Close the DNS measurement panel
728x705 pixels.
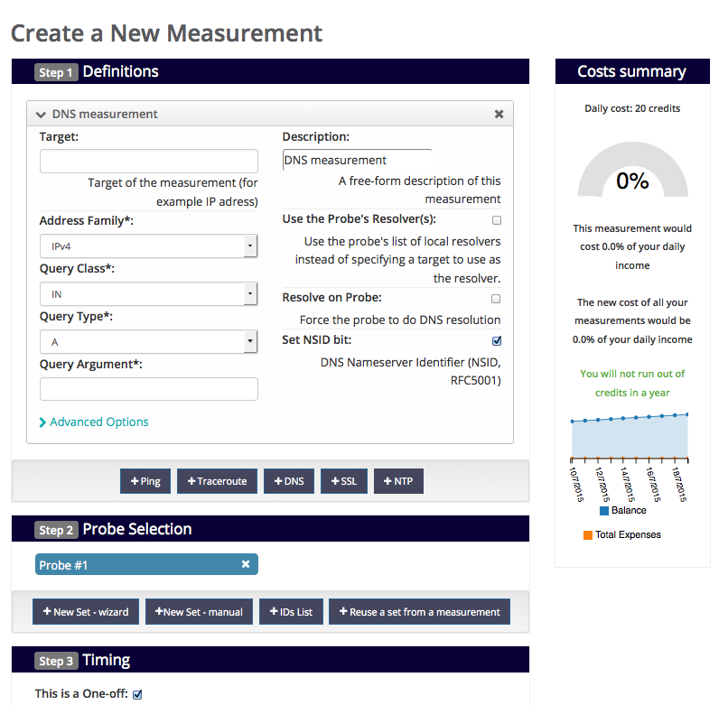pyautogui.click(x=499, y=114)
